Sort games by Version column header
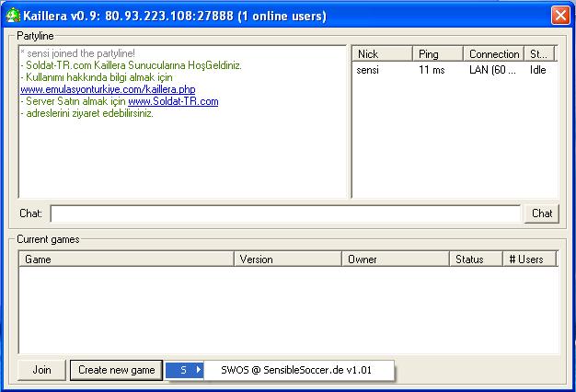This screenshot has height=392, width=576. click(288, 259)
